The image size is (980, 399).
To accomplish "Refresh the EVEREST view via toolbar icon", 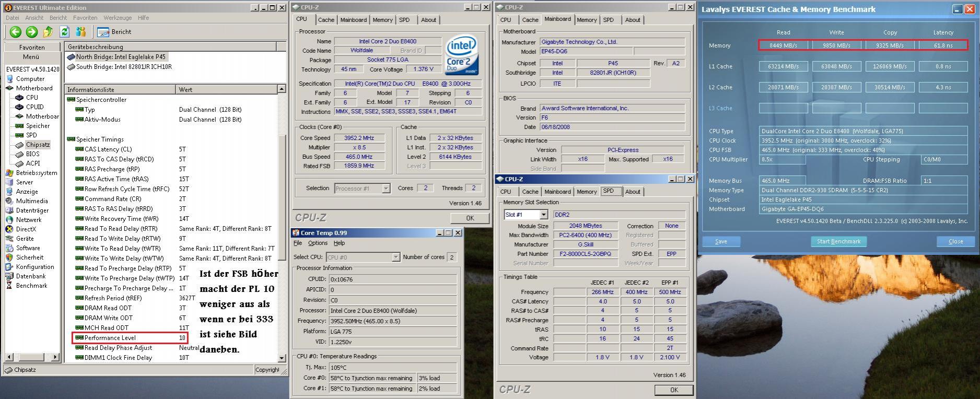I will [65, 32].
